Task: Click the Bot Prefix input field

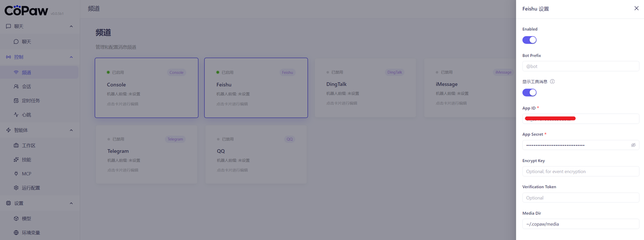Action: tap(581, 66)
